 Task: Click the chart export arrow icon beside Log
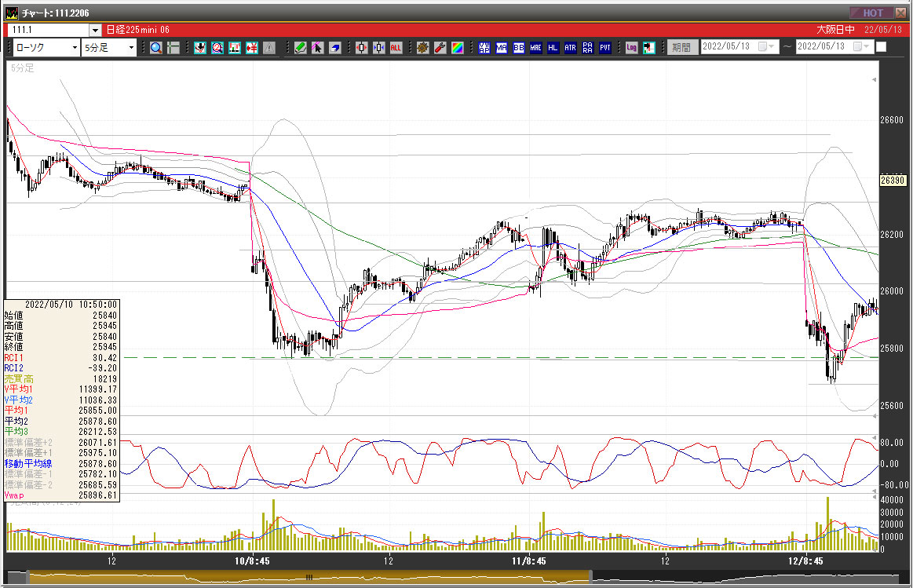(x=649, y=48)
